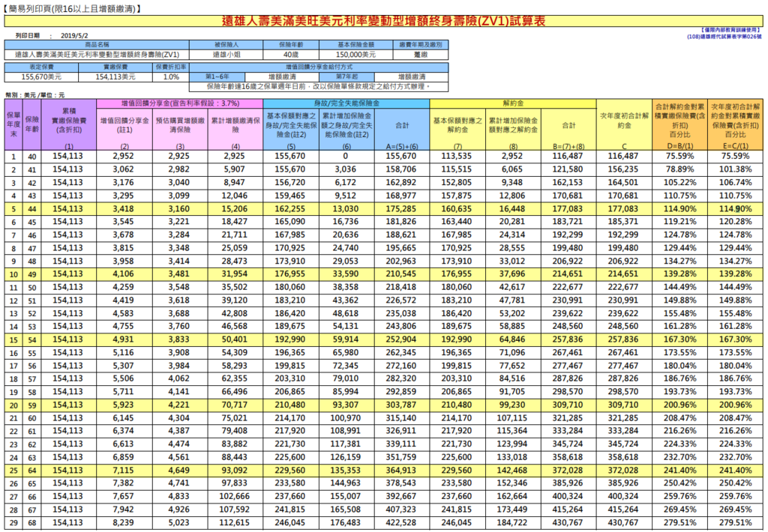Image resolution: width=768 pixels, height=532 pixels.
Task: Click the A=(5)+(6) formula label
Action: tap(402, 146)
